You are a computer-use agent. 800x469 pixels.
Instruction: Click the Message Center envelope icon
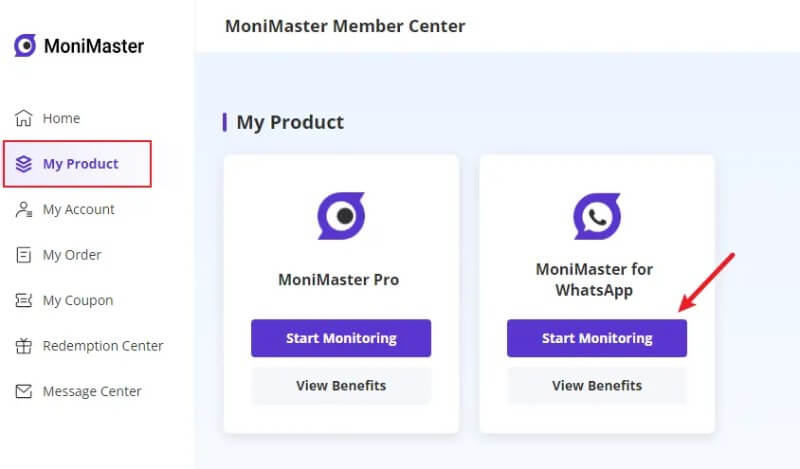24,391
